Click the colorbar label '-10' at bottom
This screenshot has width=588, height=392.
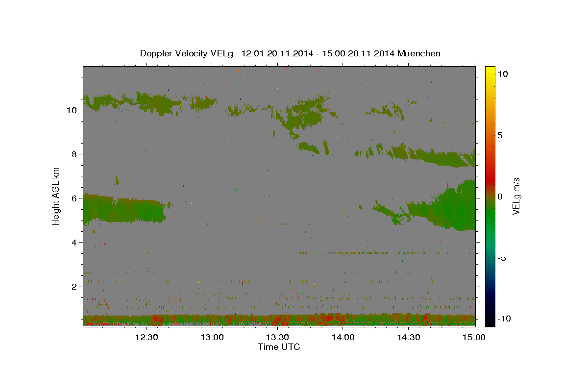pyautogui.click(x=504, y=318)
